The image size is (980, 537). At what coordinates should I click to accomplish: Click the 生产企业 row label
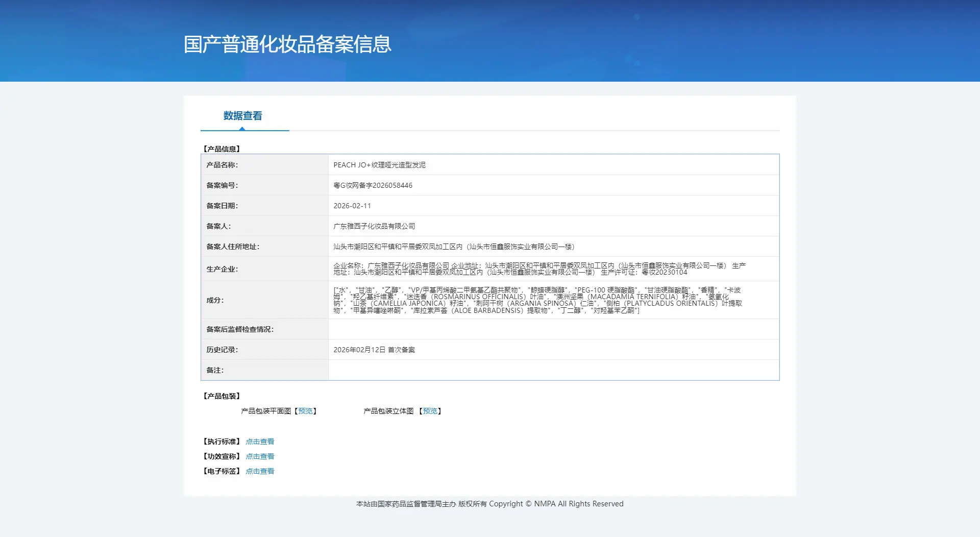[x=222, y=269]
